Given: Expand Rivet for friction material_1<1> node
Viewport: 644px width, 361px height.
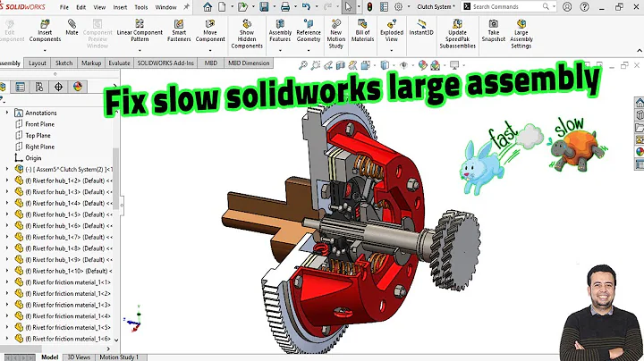Looking at the screenshot, I should tap(7, 281).
